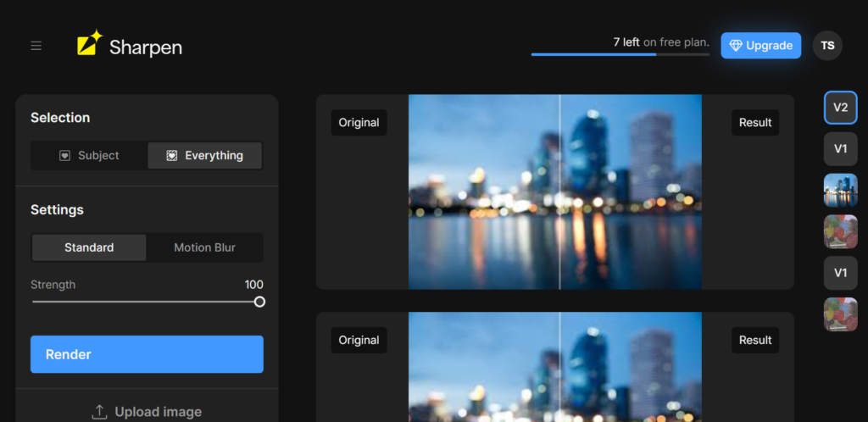This screenshot has height=422, width=868.
Task: Click the diamond icon on Upgrade
Action: click(735, 46)
